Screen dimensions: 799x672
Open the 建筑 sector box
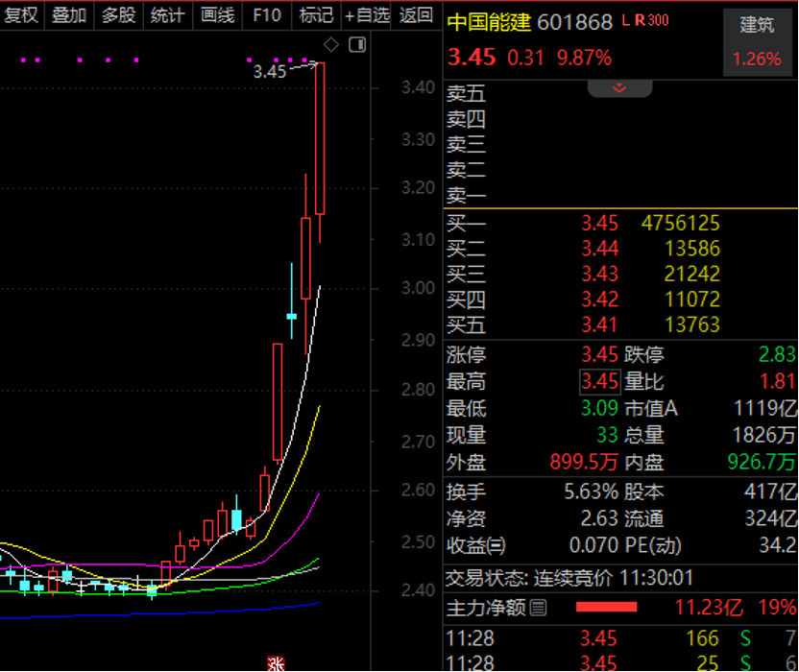click(757, 40)
